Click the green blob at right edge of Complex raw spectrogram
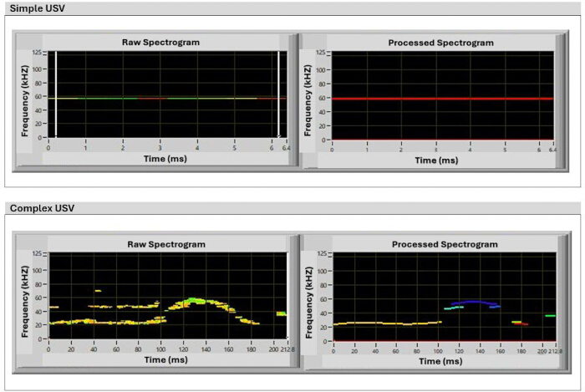 coord(282,313)
